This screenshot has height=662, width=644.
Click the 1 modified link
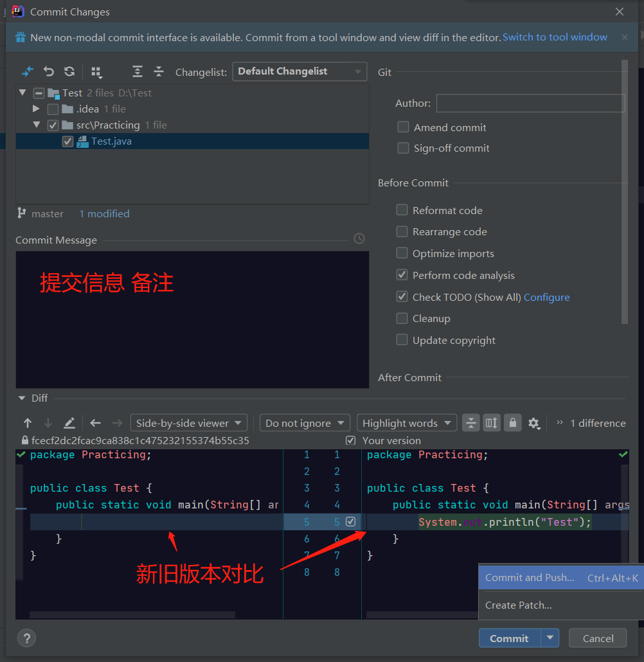click(x=104, y=213)
